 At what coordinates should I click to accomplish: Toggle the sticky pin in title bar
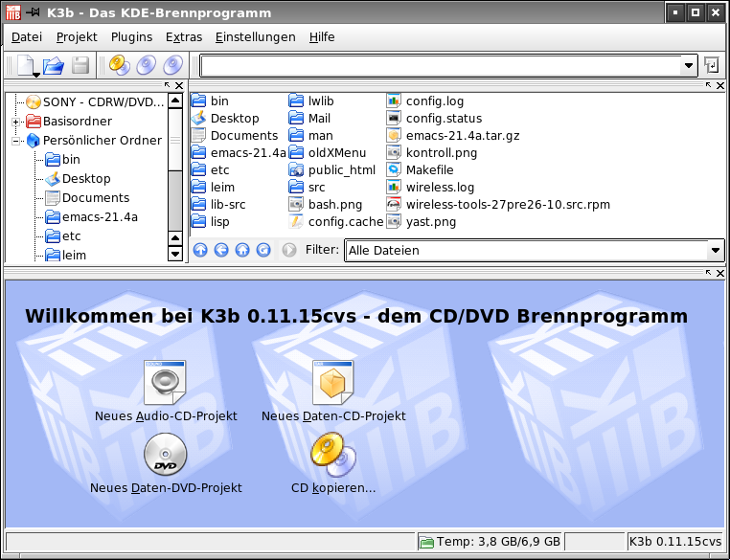[33, 12]
